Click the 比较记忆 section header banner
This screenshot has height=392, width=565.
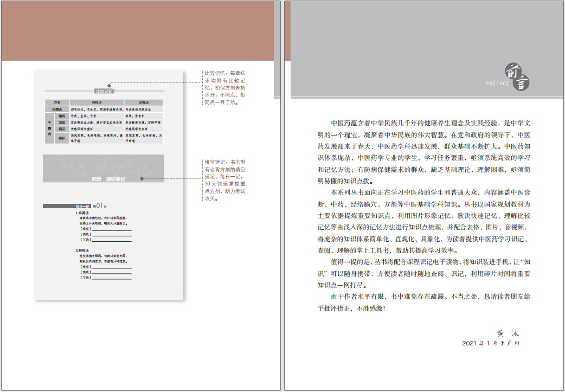104,91
